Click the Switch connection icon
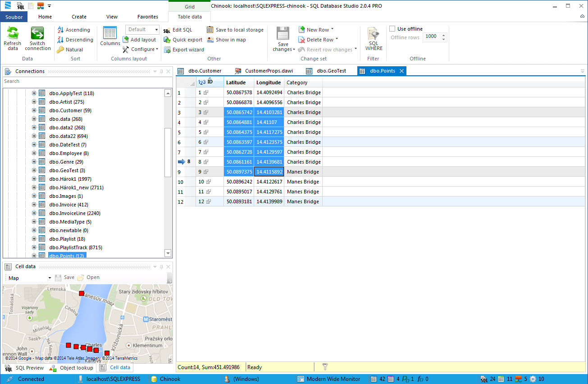 37,34
